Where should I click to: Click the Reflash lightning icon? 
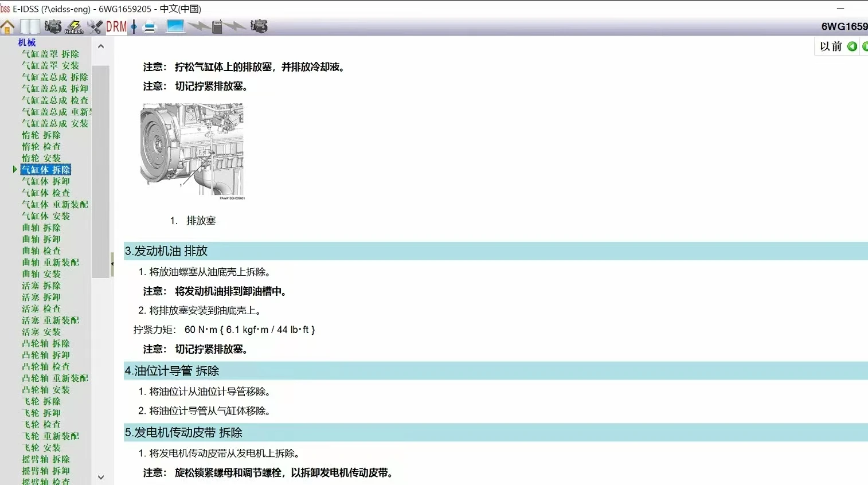coord(73,25)
